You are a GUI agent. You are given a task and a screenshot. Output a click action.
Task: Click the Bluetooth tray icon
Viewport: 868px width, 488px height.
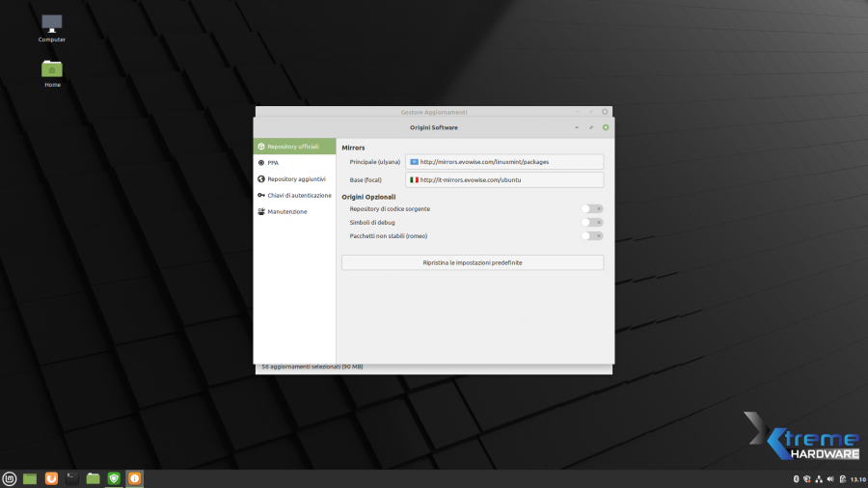click(x=796, y=479)
